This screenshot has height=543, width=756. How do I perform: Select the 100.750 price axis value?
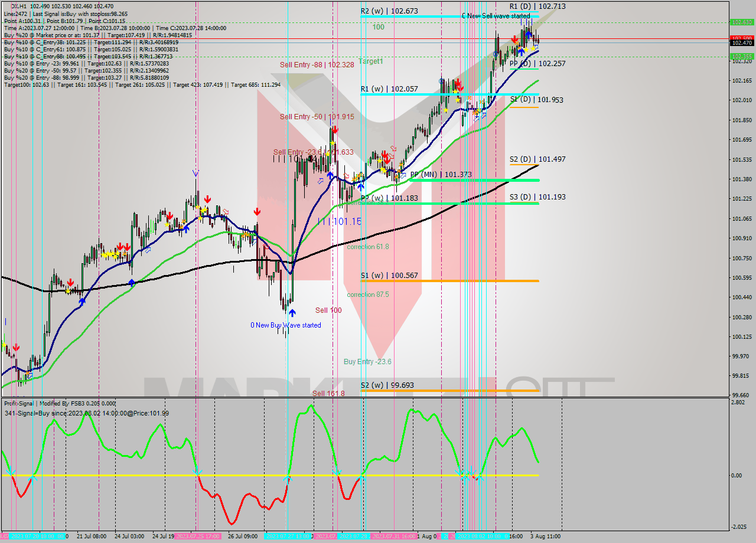(742, 258)
